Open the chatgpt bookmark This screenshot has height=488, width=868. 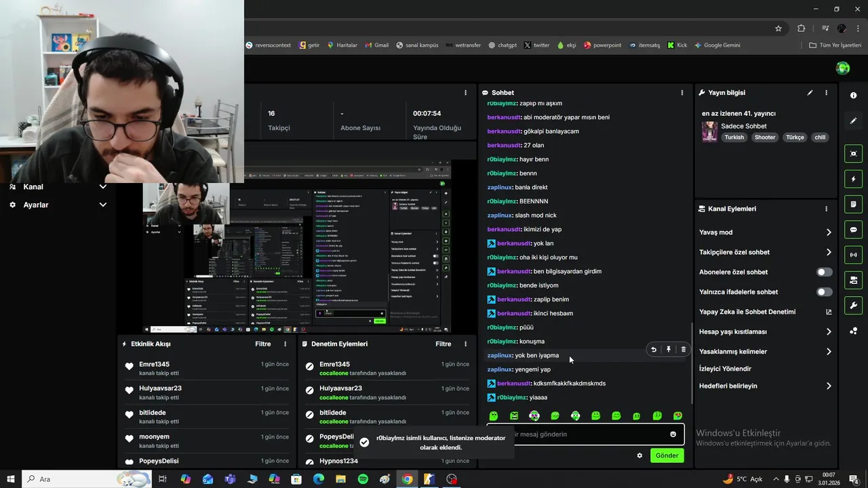coord(502,45)
